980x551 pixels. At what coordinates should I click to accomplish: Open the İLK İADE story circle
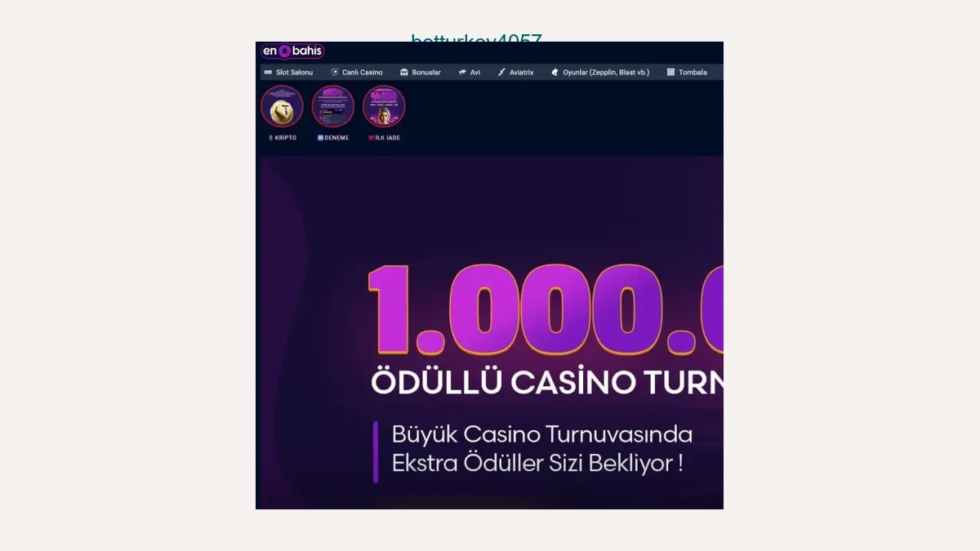click(x=384, y=106)
